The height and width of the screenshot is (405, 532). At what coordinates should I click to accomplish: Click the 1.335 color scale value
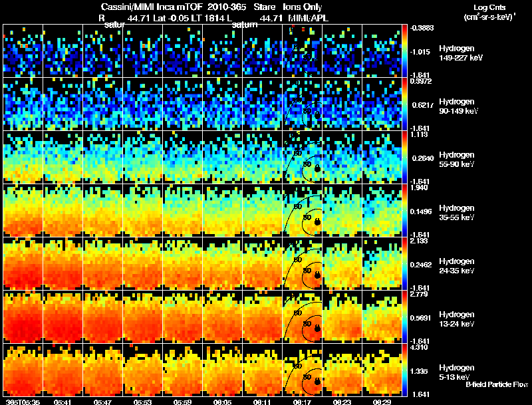pos(419,371)
